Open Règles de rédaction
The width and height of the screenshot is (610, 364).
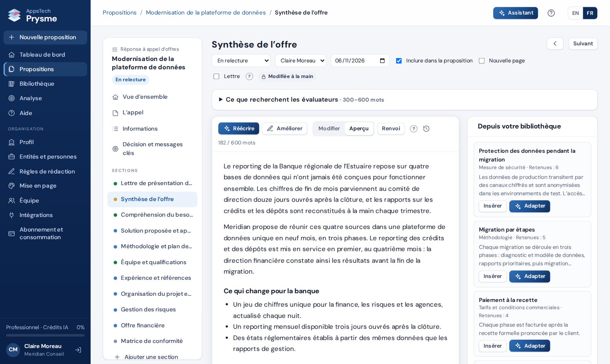45,172
